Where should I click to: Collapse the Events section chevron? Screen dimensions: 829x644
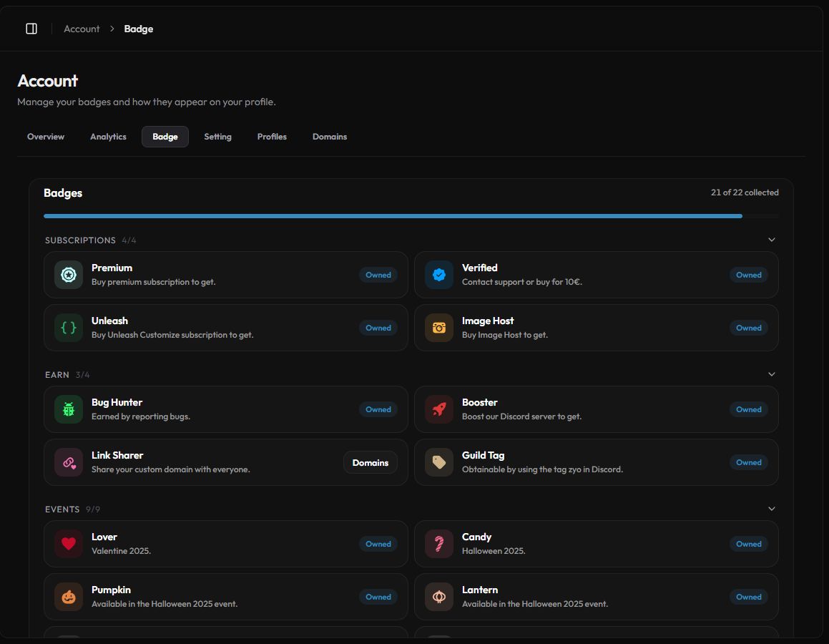click(x=771, y=509)
